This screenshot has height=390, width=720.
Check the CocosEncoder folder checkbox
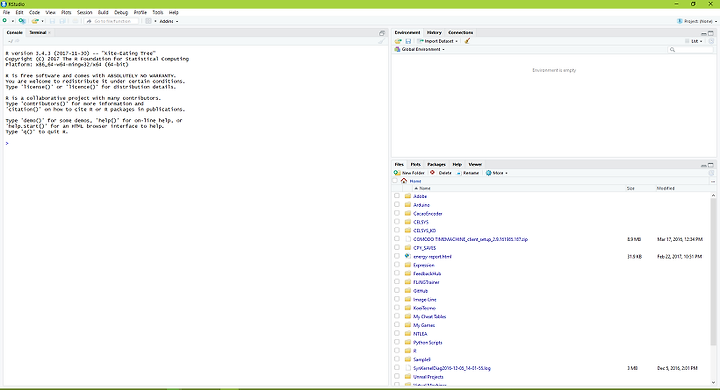coord(397,213)
